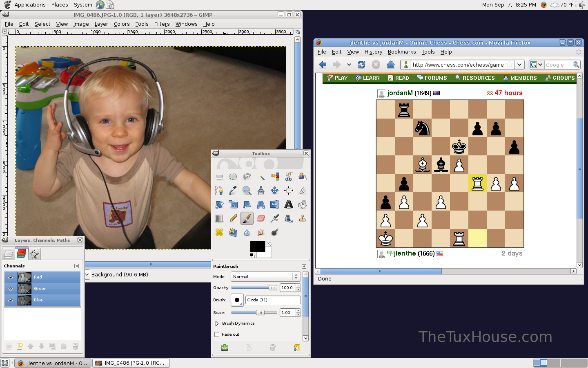588x368 pixels.
Task: Expand the Brush Dynamics section
Action: (x=217, y=323)
